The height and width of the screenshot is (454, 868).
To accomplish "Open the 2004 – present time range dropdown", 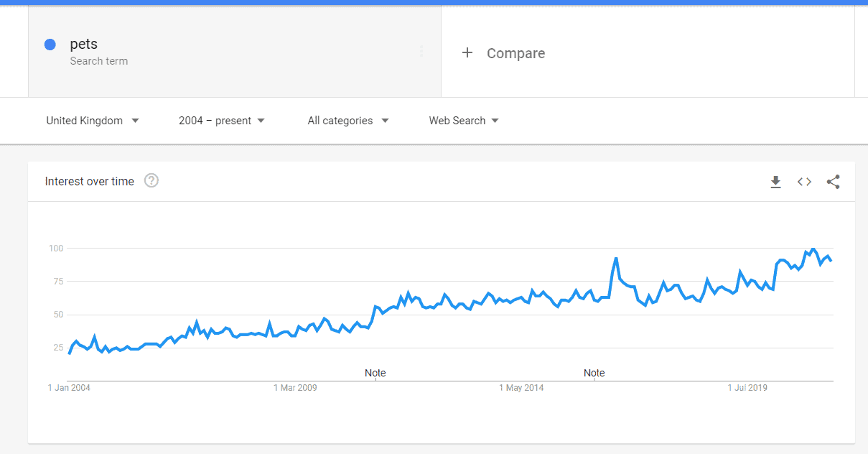I will (220, 121).
